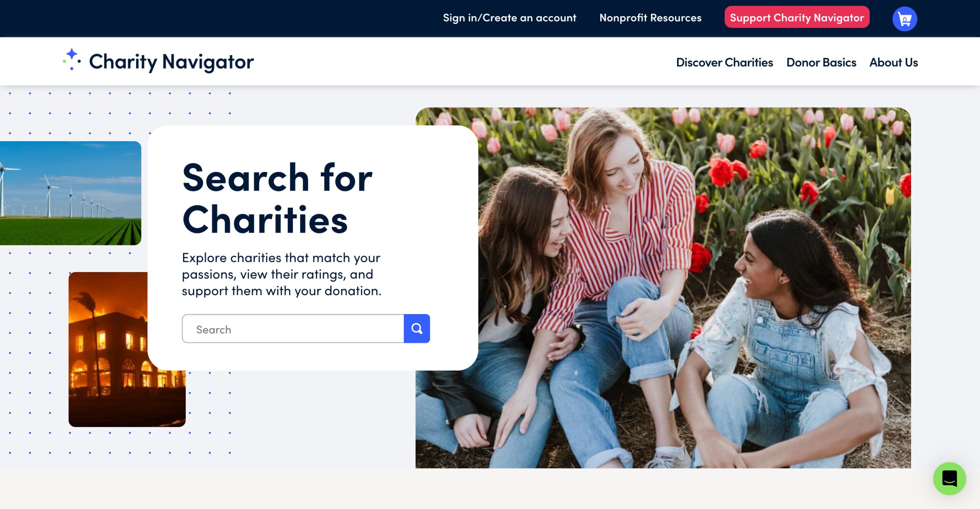Open the About Us menu
The image size is (980, 509).
point(893,62)
